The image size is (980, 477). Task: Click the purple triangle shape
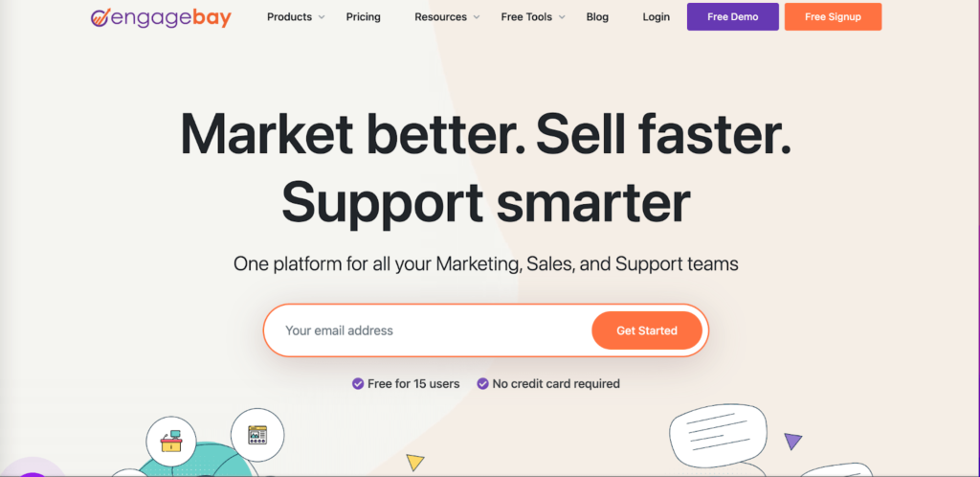(x=792, y=441)
